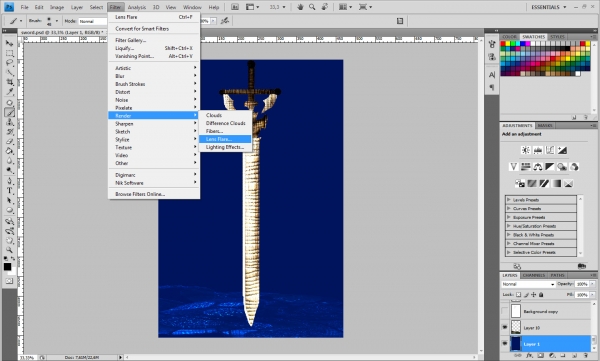Open the layer blend mode dropdown
The height and width of the screenshot is (361, 600).
pyautogui.click(x=528, y=284)
